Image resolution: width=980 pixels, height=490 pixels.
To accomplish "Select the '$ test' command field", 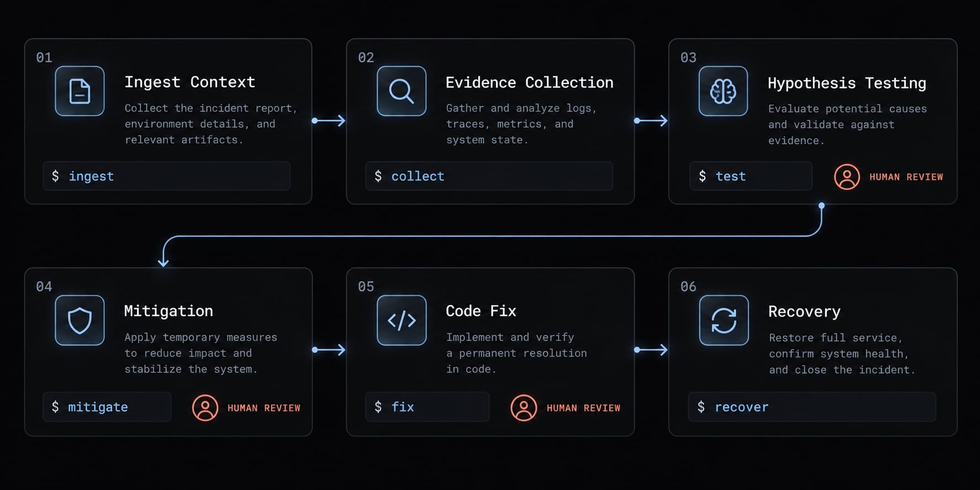I will [751, 176].
